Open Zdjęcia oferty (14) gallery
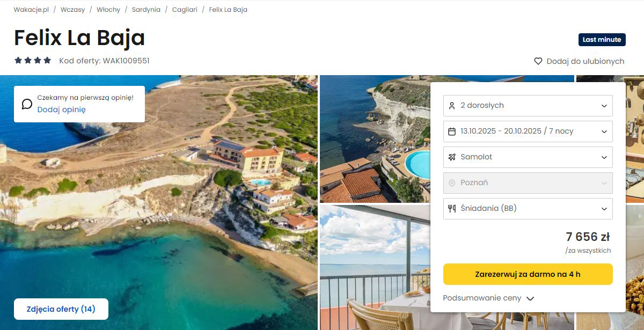This screenshot has width=644, height=330. [61, 309]
